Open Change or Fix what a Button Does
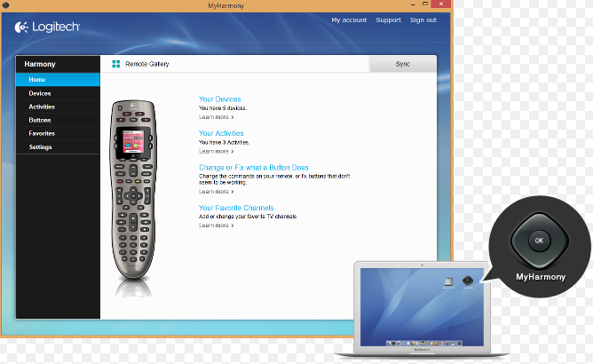The width and height of the screenshot is (593, 364). tap(254, 168)
